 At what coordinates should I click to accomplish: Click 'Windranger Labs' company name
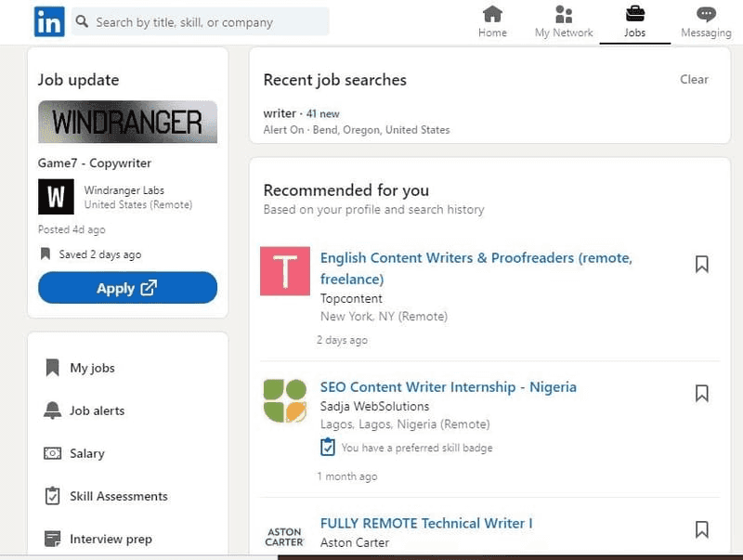[x=124, y=190]
